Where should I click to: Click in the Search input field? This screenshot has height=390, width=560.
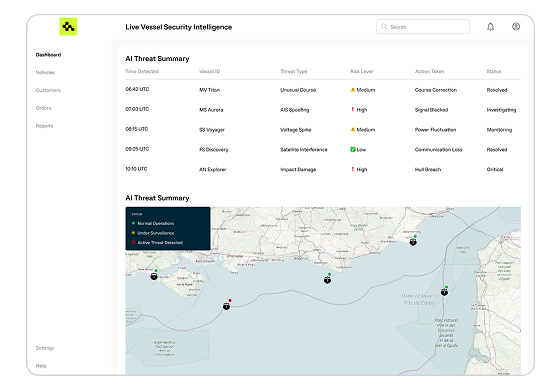click(x=423, y=26)
